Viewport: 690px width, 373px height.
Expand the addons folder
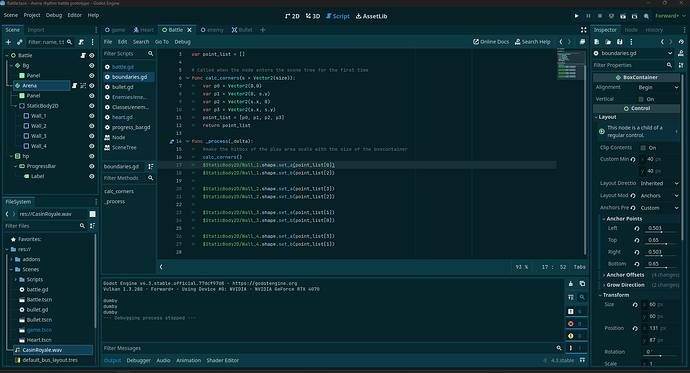[11, 260]
